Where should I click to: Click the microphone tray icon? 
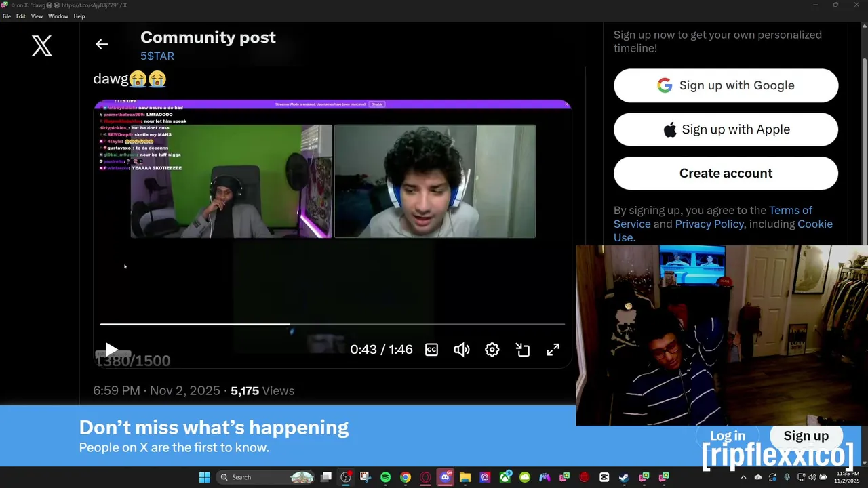coord(787,477)
